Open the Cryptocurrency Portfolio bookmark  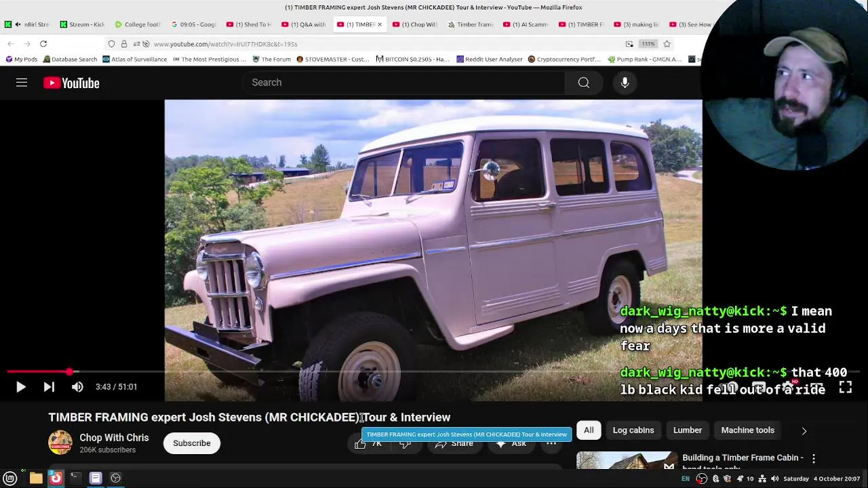tap(564, 59)
